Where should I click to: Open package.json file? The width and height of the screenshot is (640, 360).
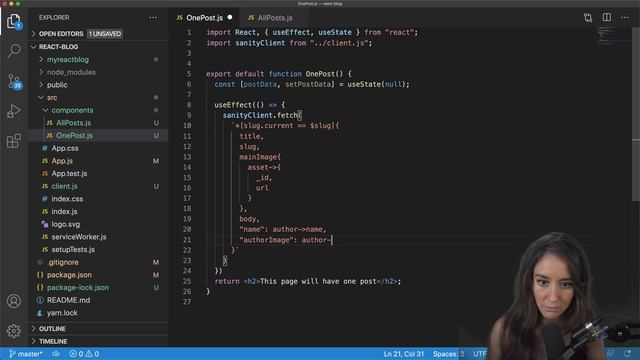coord(98,275)
